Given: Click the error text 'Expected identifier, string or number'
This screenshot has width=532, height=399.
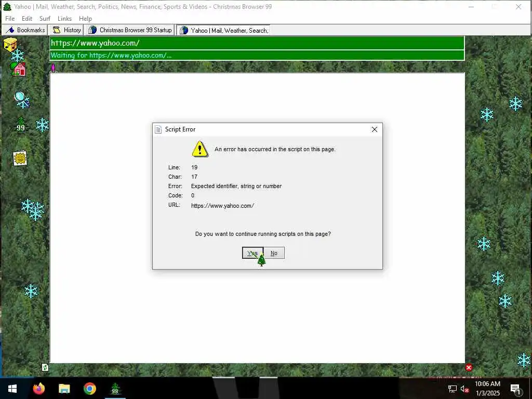Looking at the screenshot, I should [236, 187].
